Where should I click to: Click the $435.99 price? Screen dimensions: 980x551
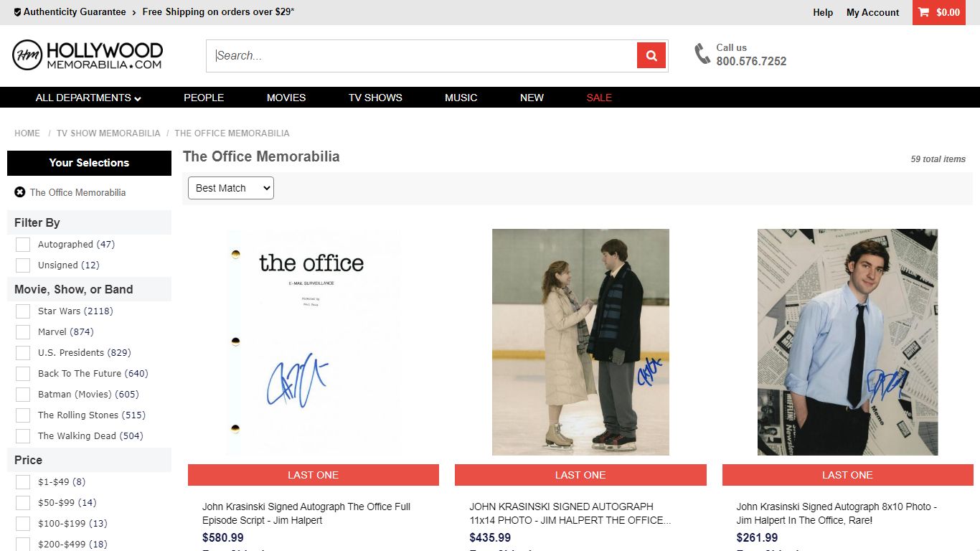click(x=491, y=537)
